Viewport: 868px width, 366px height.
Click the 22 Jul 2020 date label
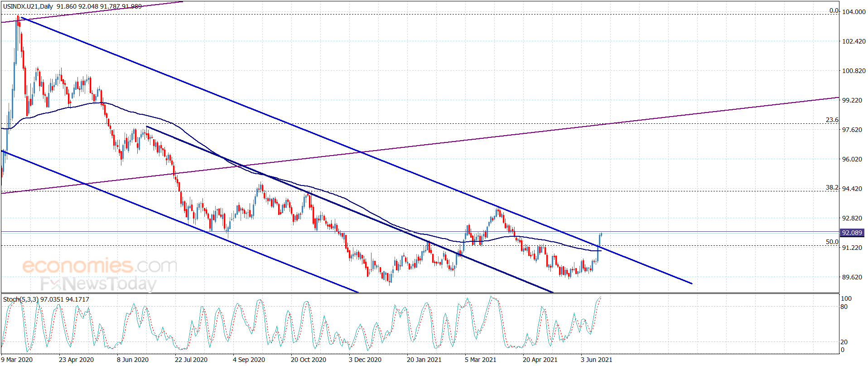[x=191, y=360]
